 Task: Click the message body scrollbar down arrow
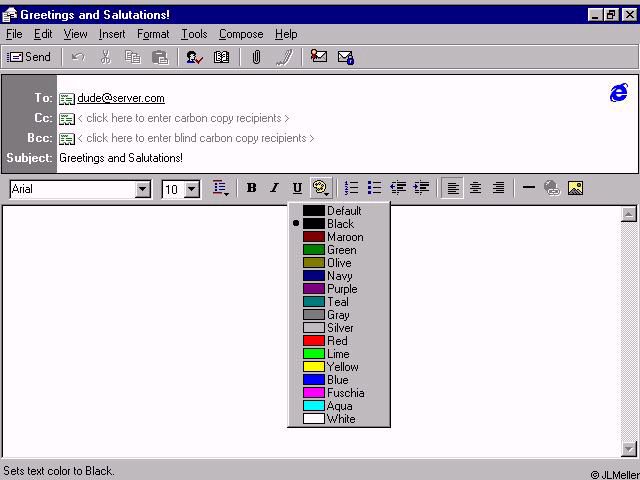tap(629, 449)
